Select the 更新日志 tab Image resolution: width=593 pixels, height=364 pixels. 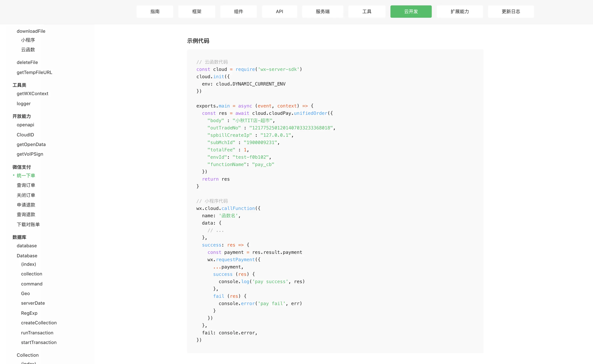(x=511, y=12)
